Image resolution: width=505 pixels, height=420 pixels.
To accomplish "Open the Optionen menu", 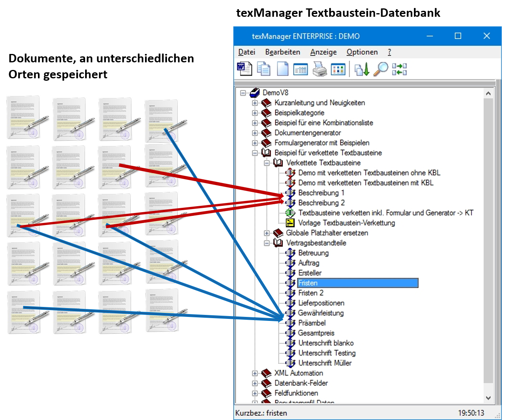I will tap(362, 52).
